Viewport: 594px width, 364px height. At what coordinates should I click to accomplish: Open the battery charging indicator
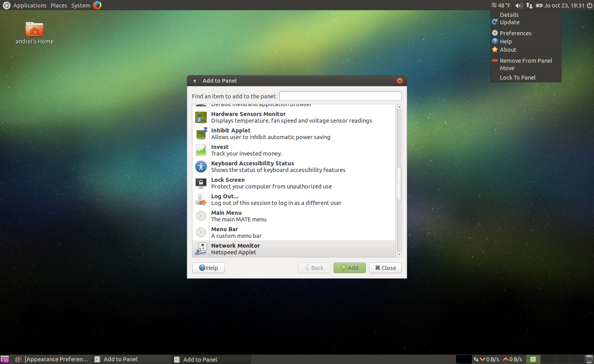coord(539,5)
